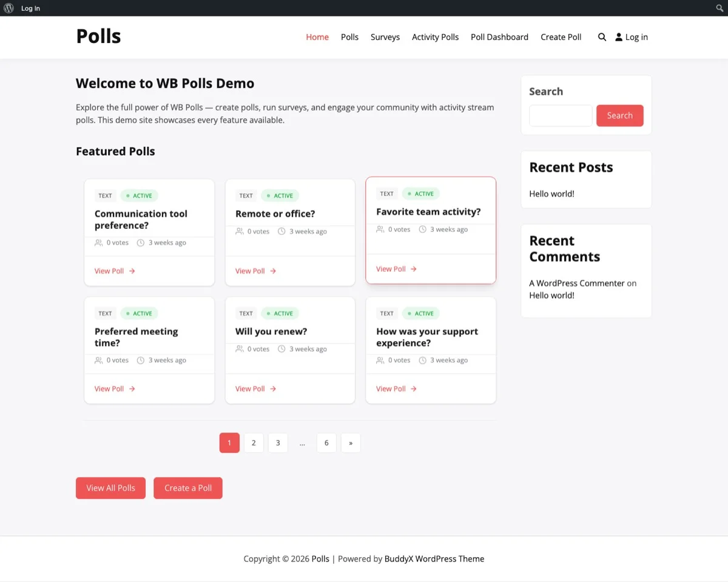Open search using the magnifier icon in navigation
The width and height of the screenshot is (728, 582).
point(602,37)
